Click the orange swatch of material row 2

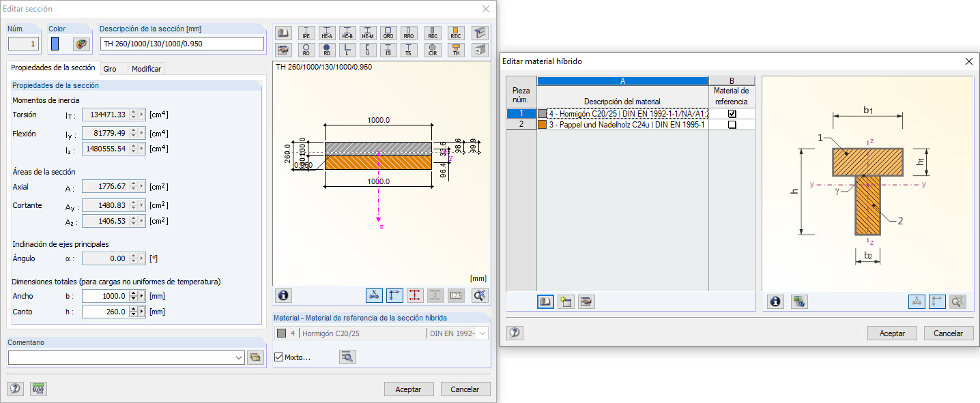(543, 125)
